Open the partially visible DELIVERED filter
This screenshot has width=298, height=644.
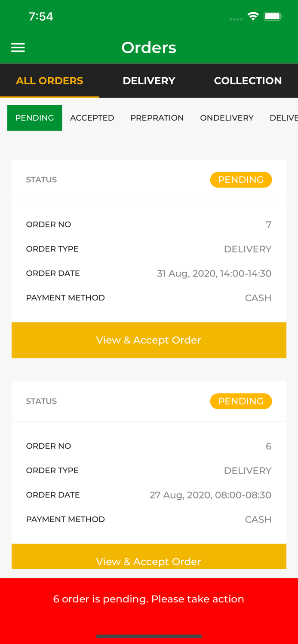(287, 118)
